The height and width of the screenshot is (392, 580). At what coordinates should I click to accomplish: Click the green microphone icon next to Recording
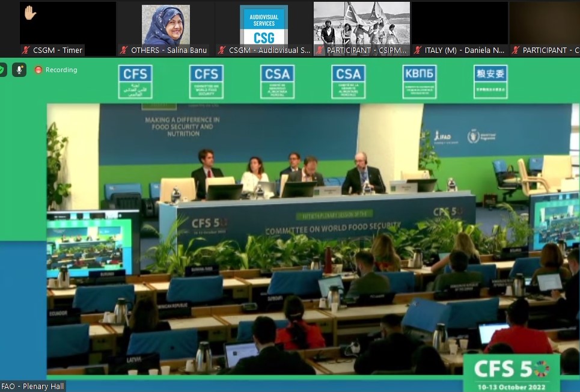pyautogui.click(x=19, y=70)
